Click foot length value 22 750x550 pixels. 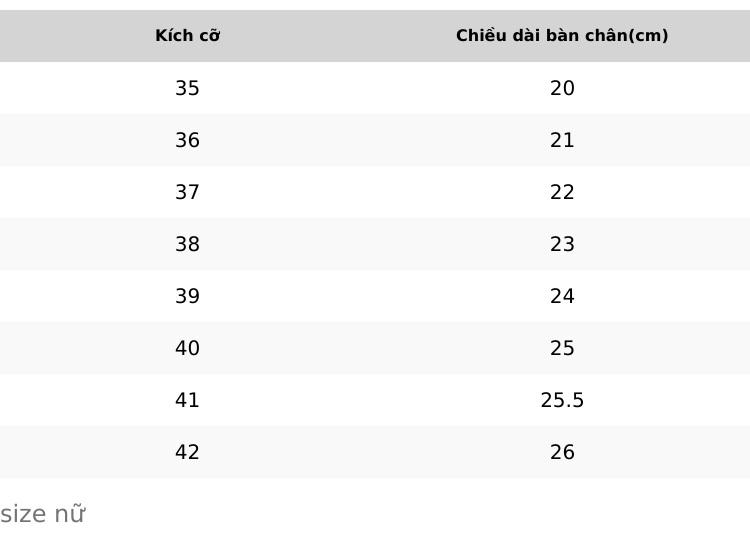click(562, 192)
